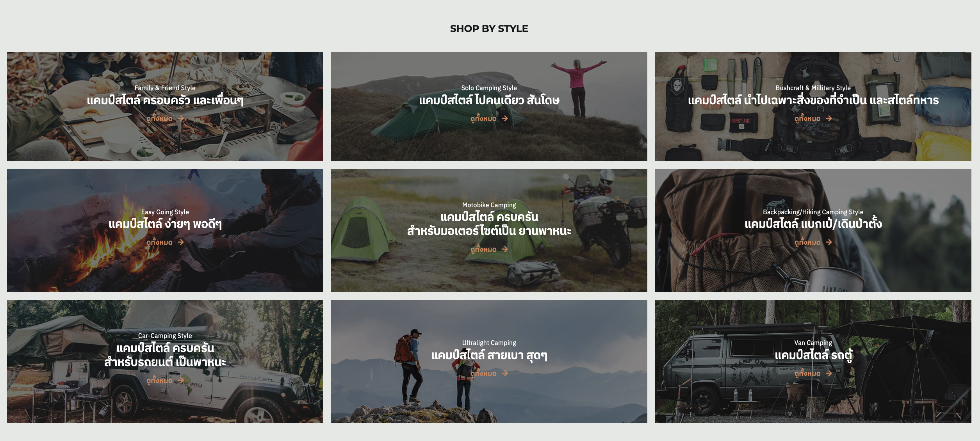Open the Backpacking/Hiking Thai title text
This screenshot has width=980, height=441.
click(813, 224)
